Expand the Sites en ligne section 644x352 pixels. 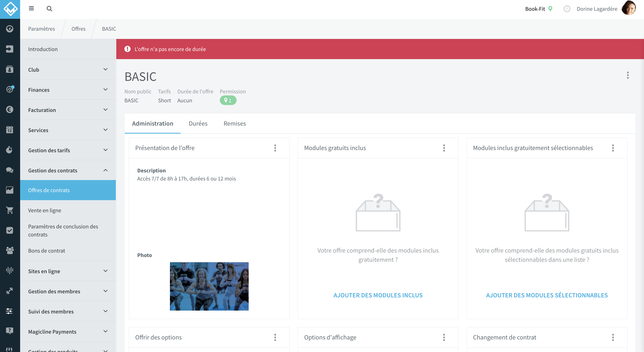(x=68, y=271)
